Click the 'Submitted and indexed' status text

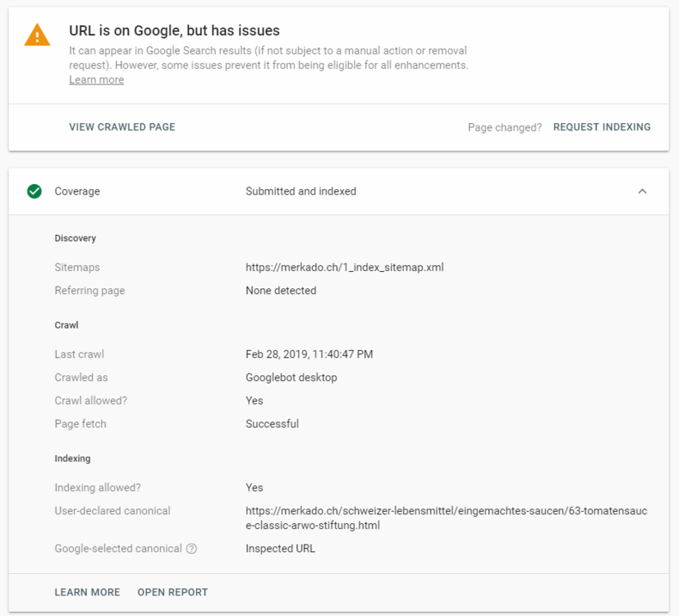301,191
